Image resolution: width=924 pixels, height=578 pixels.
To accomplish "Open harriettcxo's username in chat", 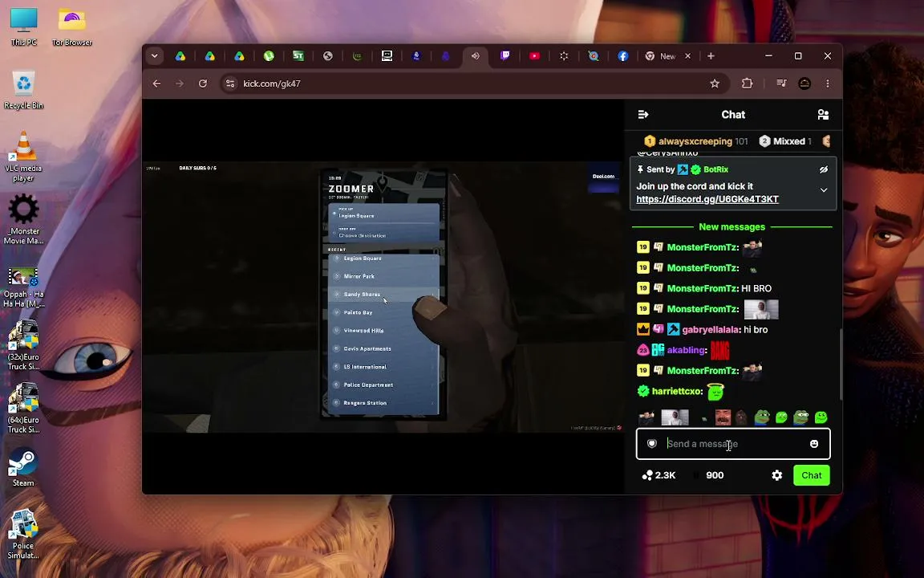I will pyautogui.click(x=677, y=391).
